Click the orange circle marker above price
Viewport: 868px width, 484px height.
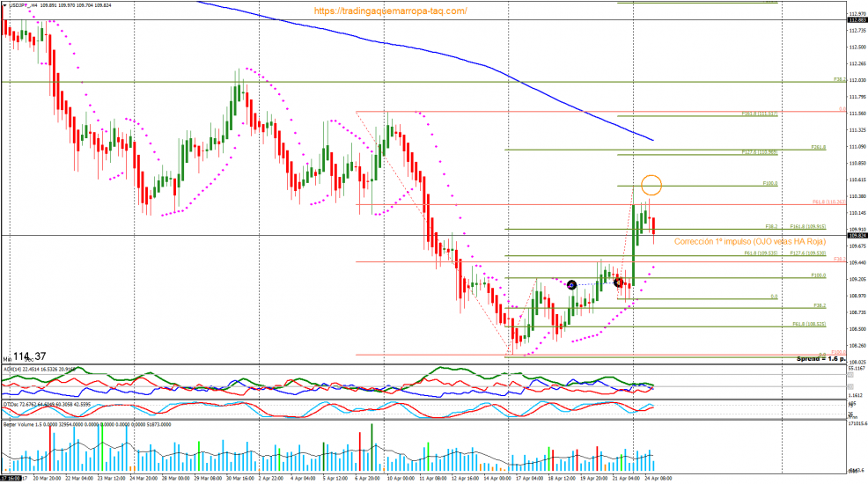click(651, 185)
